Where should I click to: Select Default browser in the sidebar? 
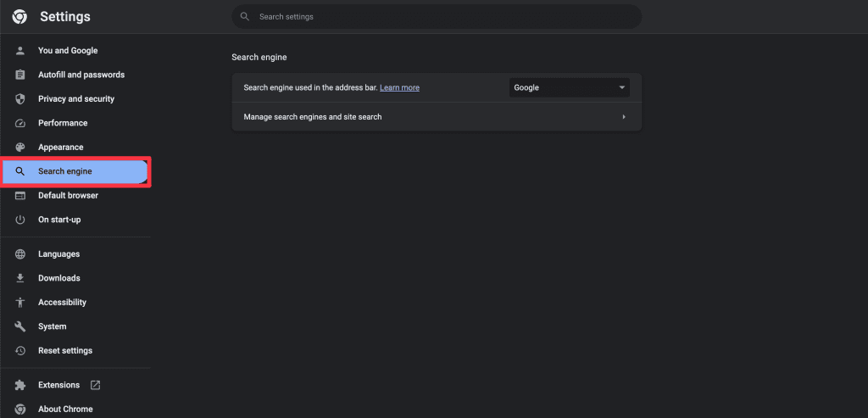[x=68, y=196]
